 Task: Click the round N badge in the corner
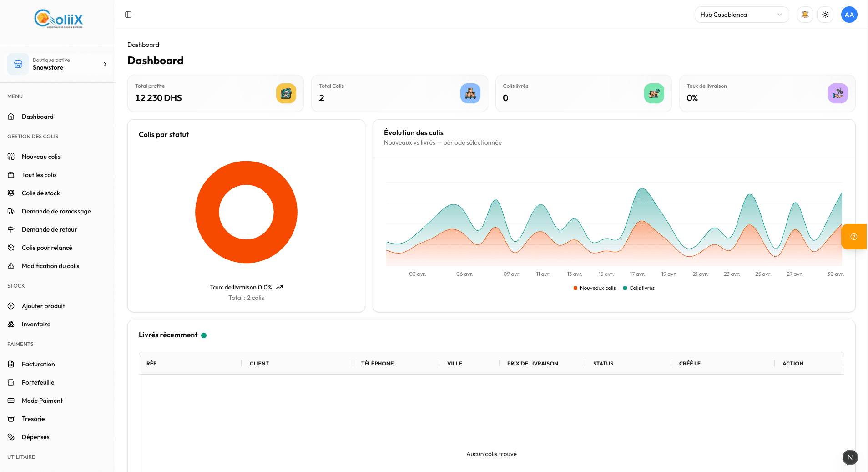click(x=850, y=457)
